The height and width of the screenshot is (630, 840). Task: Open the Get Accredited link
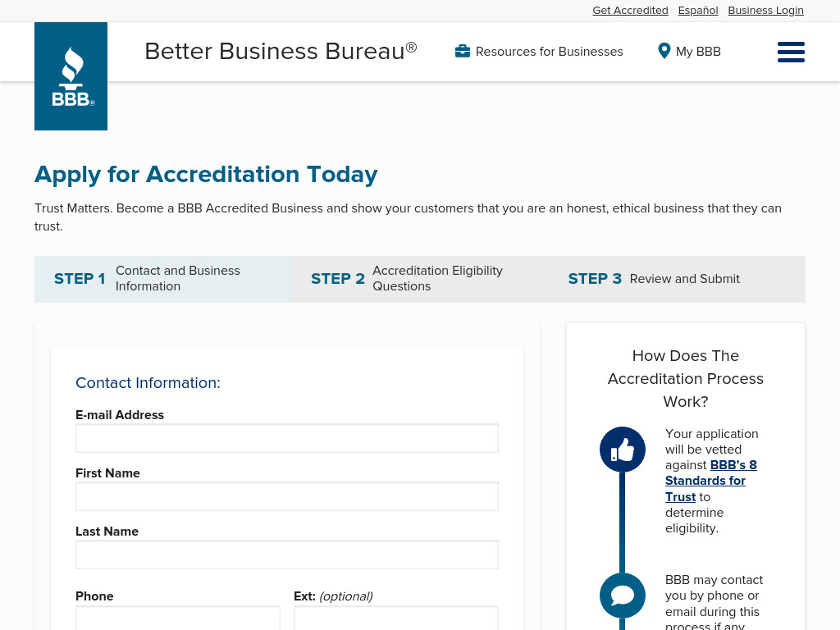(x=630, y=10)
